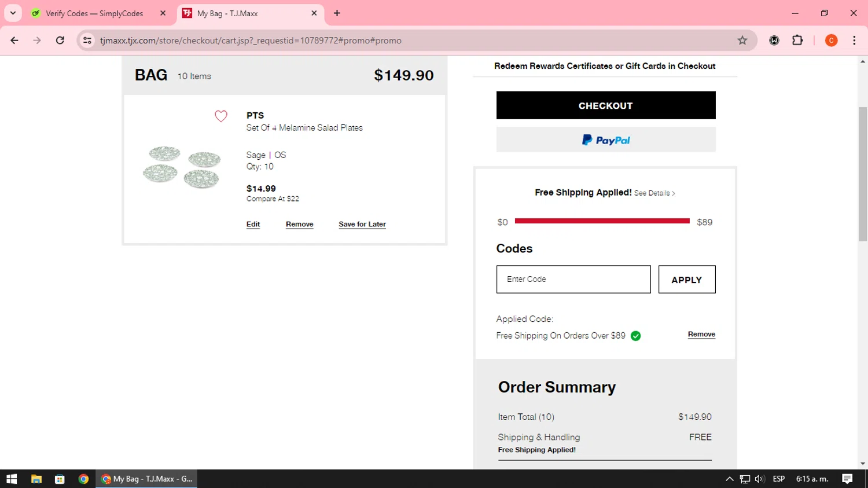Remove the salad plates from bag
This screenshot has height=488, width=868.
coord(299,225)
